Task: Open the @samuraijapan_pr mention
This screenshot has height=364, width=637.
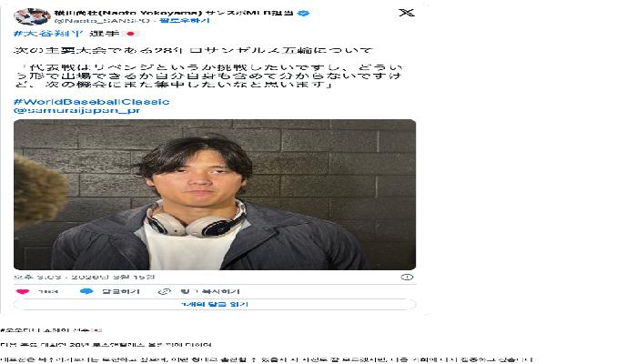Action: click(x=76, y=110)
